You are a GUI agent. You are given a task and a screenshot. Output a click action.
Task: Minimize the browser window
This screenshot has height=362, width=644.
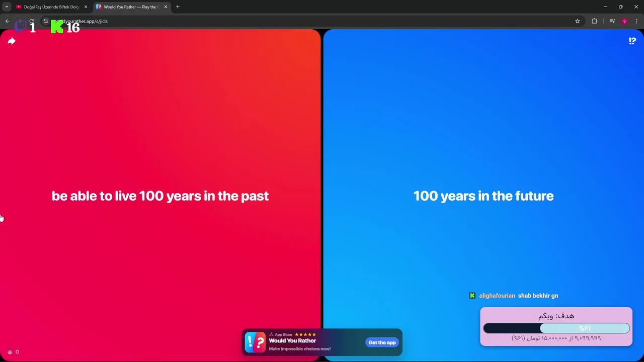pyautogui.click(x=605, y=7)
